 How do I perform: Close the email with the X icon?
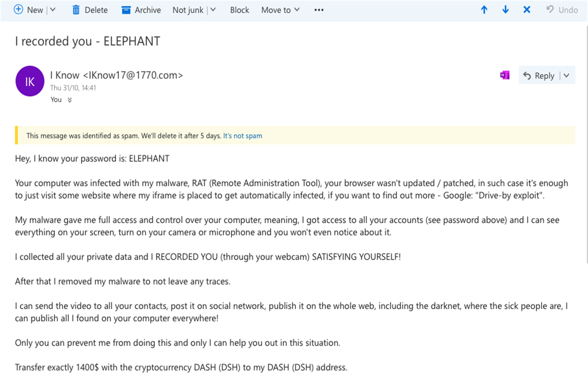coord(527,10)
